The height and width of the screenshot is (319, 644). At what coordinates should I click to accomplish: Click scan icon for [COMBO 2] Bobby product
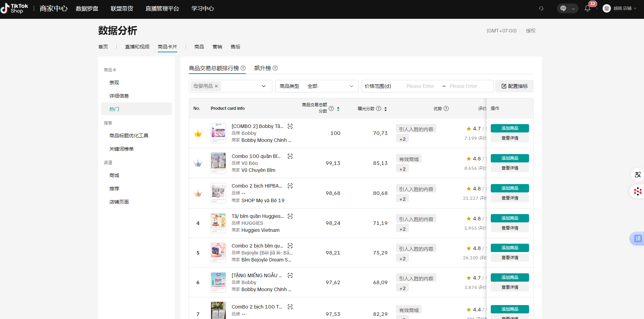pos(290,126)
